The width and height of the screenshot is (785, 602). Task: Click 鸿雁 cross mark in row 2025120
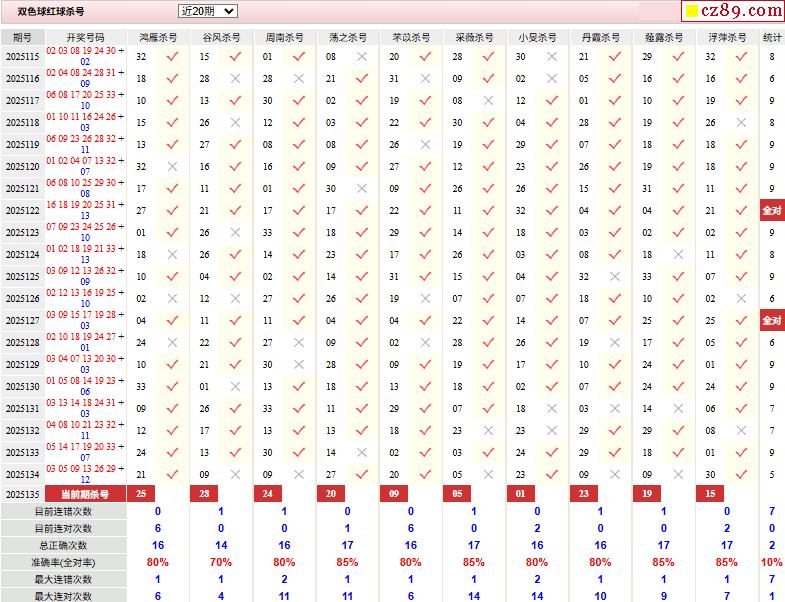click(x=173, y=167)
